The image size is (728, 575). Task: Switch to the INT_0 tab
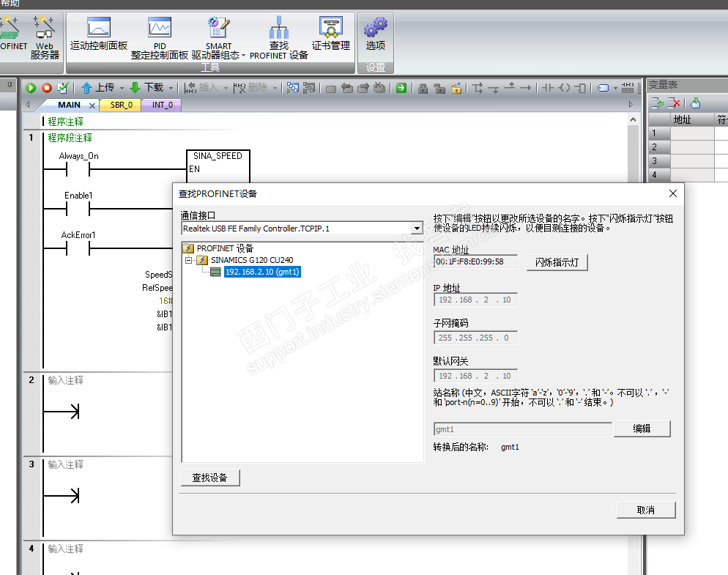(x=162, y=105)
